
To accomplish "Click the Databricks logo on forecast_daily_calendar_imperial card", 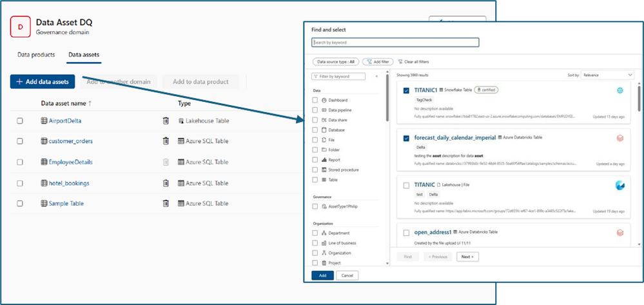I will [x=620, y=139].
